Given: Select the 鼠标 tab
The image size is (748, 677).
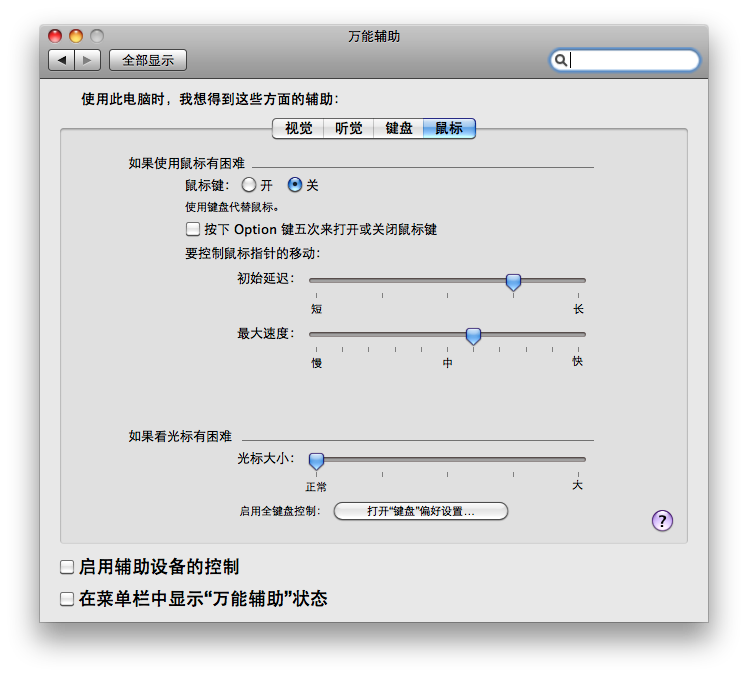Looking at the screenshot, I should tap(449, 128).
